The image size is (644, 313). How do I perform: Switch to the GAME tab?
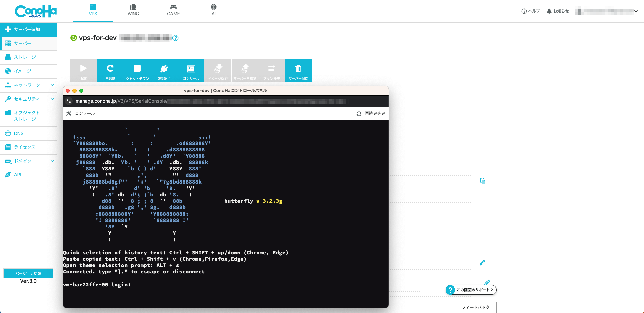(174, 10)
